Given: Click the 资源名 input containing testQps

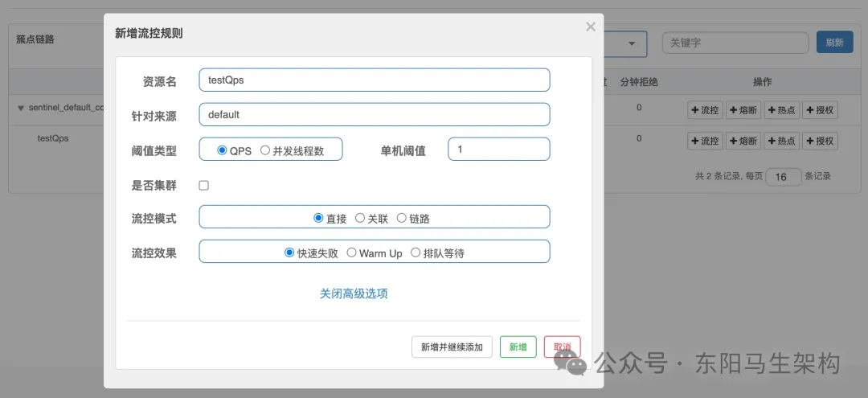Looking at the screenshot, I should 375,80.
